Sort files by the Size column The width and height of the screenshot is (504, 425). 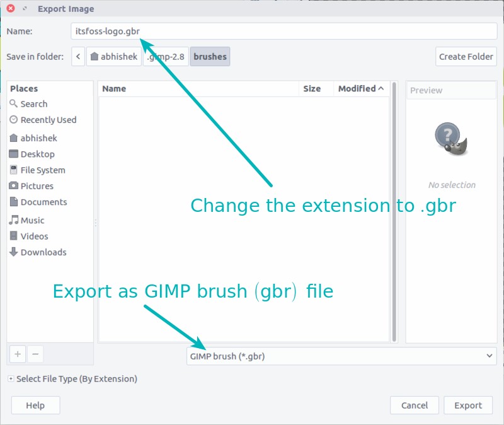pos(316,88)
